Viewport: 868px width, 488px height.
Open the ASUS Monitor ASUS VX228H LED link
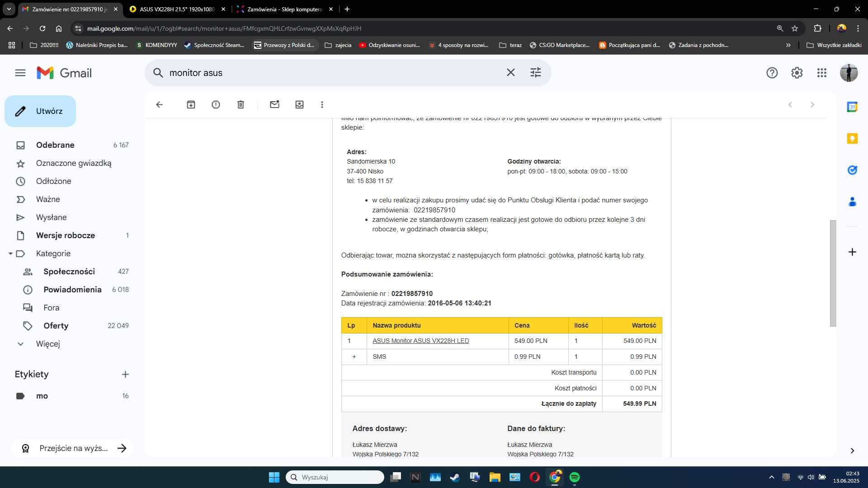420,341
